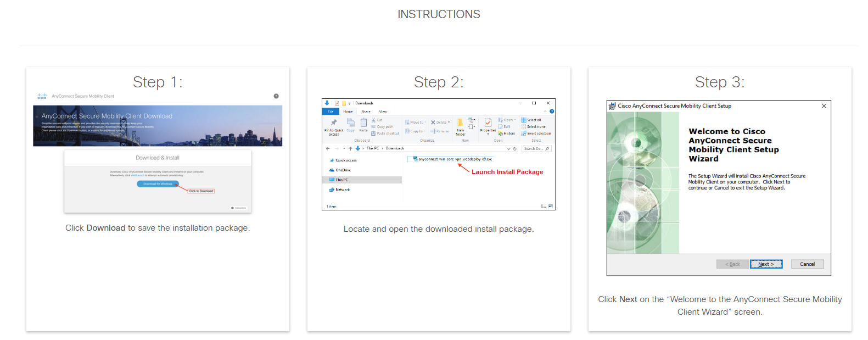Viewport: 868px width, 340px height.
Task: Open the New item dropdown icon
Action: [471, 120]
